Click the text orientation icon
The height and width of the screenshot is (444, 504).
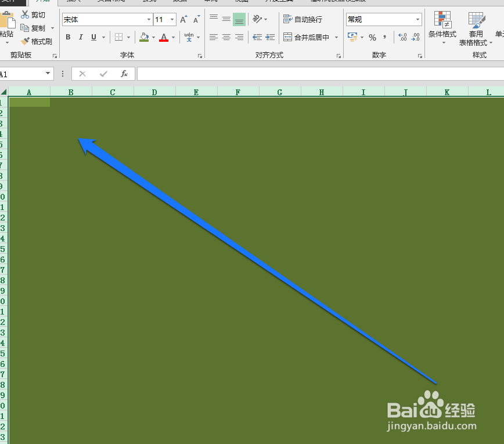coord(257,19)
